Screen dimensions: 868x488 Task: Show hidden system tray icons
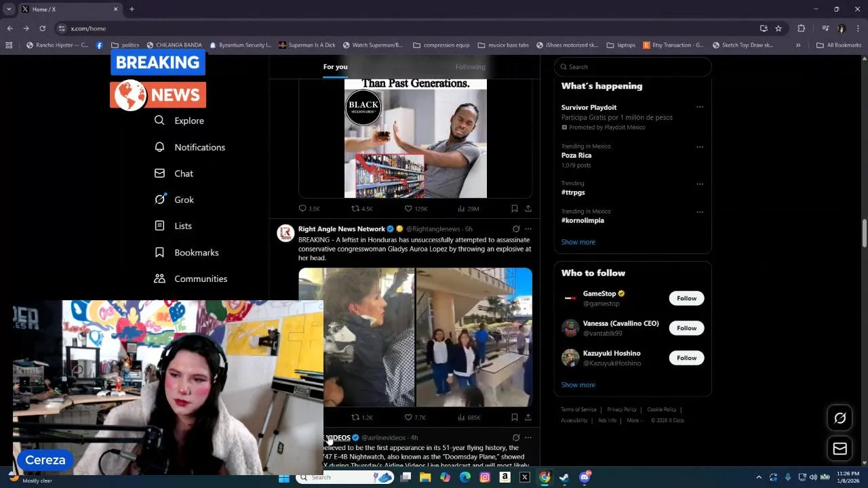coord(759,477)
